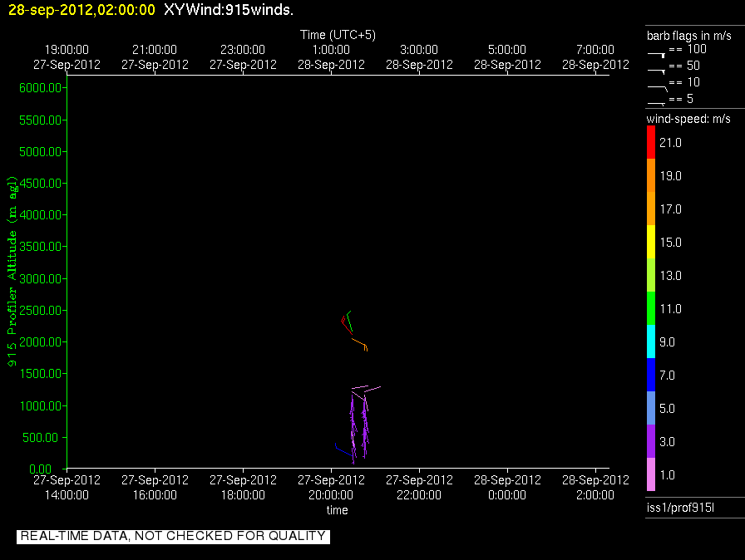Viewport: 745px width, 560px height.
Task: Click the 3:00:00 top axis label
Action: (419, 49)
